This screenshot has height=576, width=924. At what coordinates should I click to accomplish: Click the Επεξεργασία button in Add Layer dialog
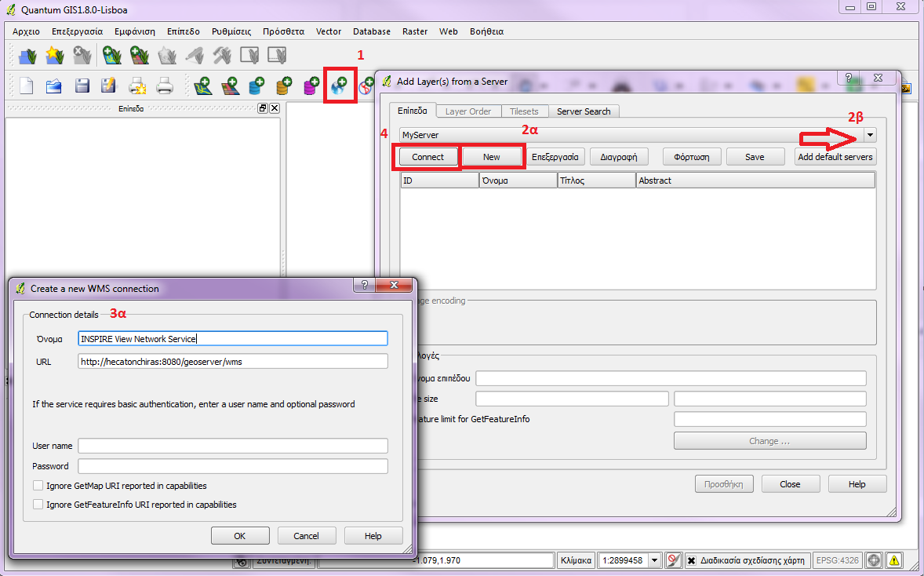(555, 157)
